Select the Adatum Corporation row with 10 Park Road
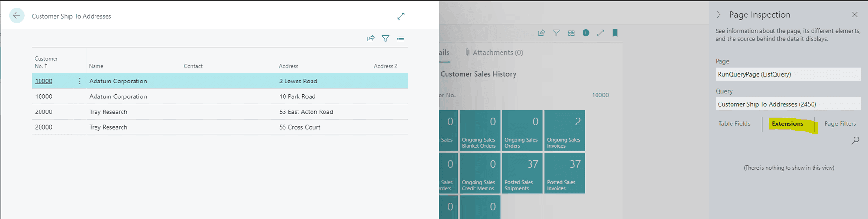868x219 pixels. 220,96
